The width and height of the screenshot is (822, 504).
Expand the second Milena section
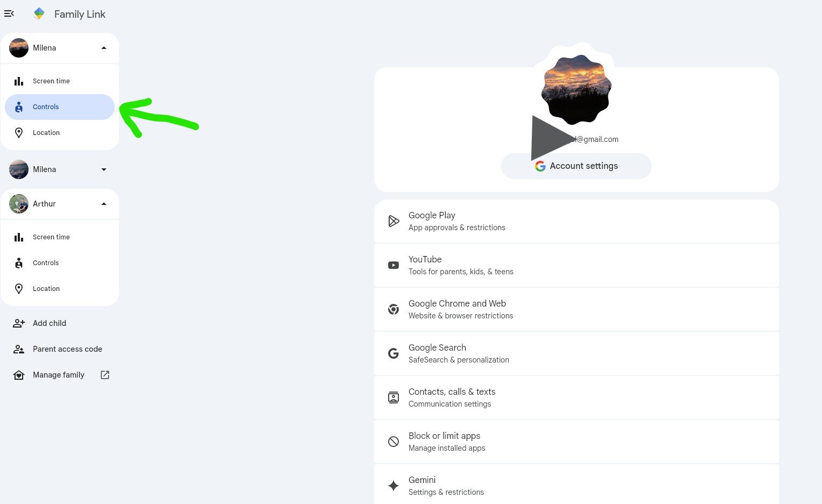104,169
